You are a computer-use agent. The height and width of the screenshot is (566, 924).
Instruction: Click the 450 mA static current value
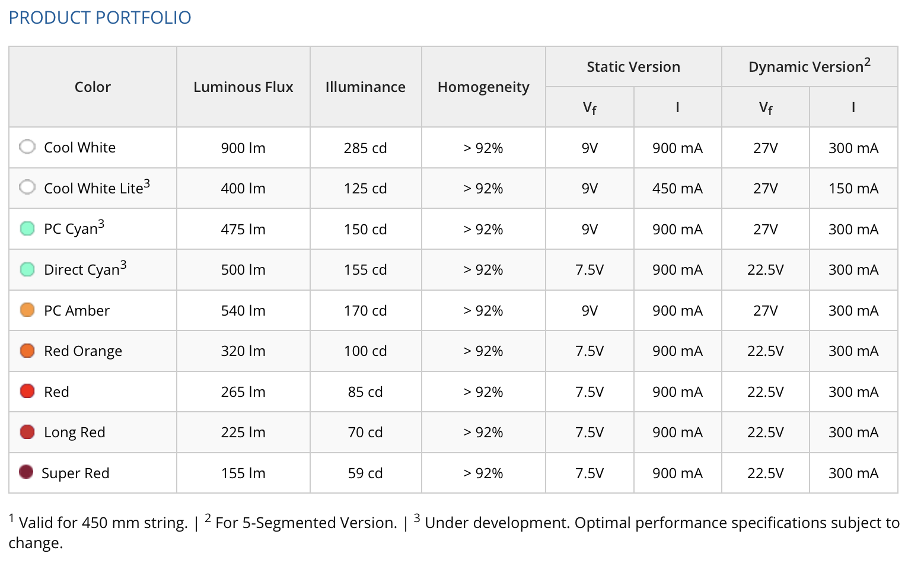677,188
